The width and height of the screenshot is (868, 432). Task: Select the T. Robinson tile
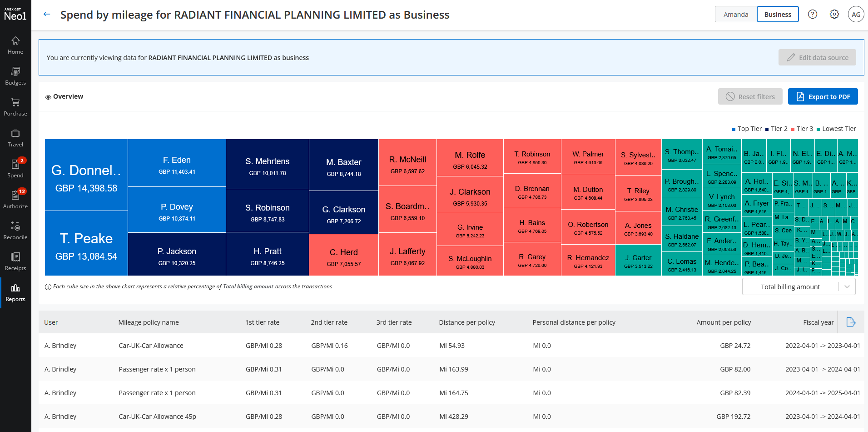pos(532,156)
